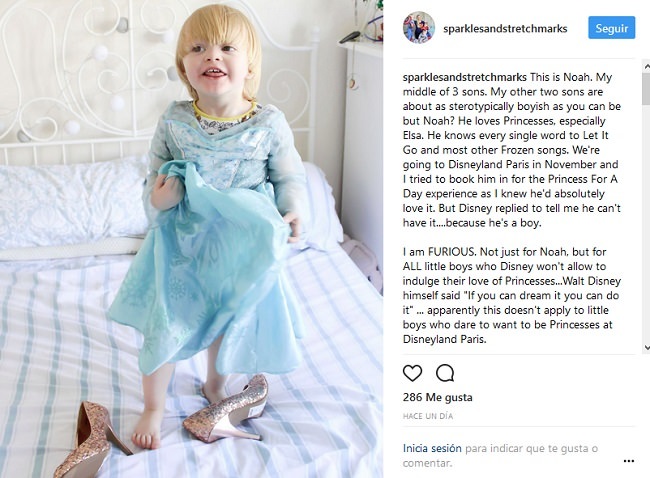Click the bold username in the caption

(464, 78)
